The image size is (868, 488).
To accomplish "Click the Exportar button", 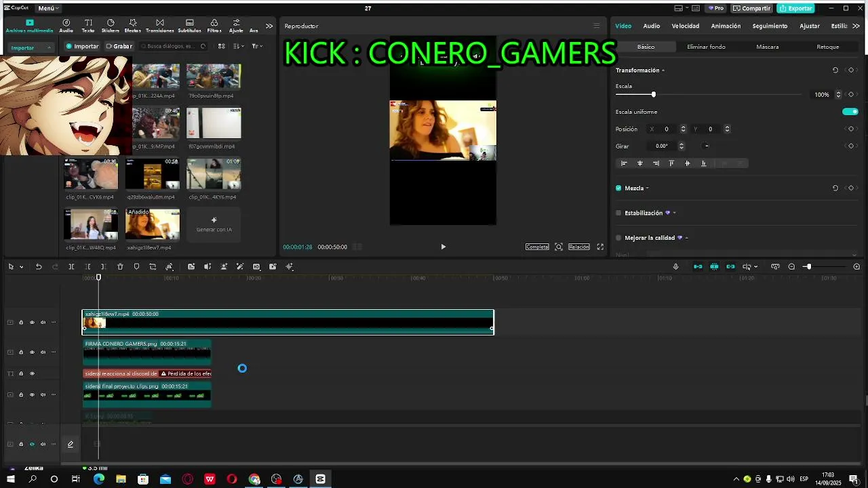I will (795, 8).
